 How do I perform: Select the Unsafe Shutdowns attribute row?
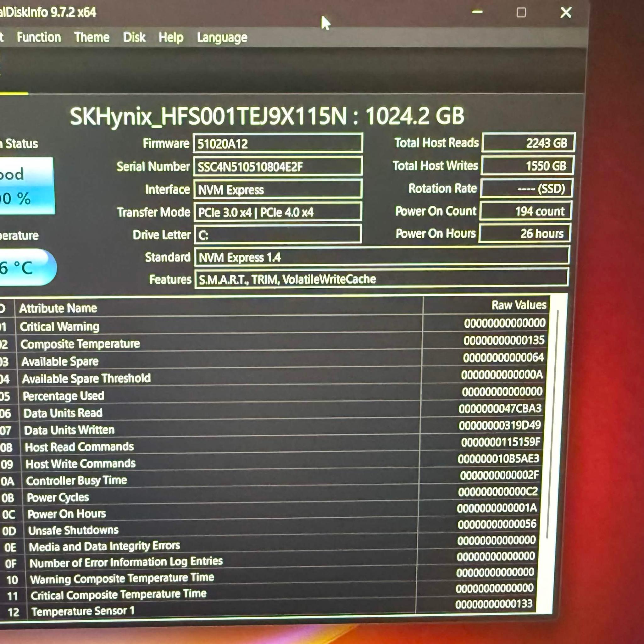[x=270, y=529]
